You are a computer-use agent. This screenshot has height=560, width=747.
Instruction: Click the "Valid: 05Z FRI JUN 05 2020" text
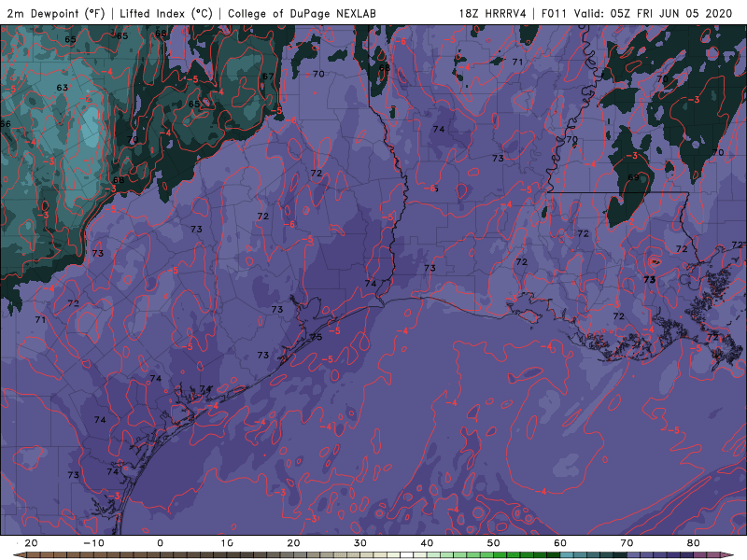pyautogui.click(x=653, y=13)
